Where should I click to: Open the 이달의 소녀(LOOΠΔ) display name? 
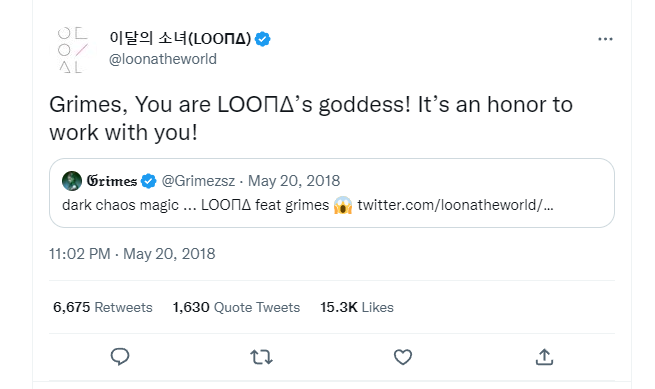180,38
